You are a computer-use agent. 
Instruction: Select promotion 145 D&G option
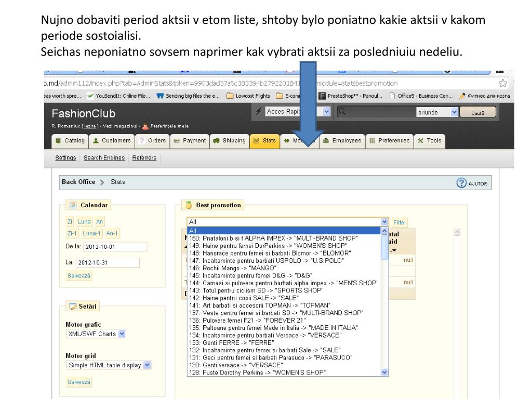click(284, 275)
